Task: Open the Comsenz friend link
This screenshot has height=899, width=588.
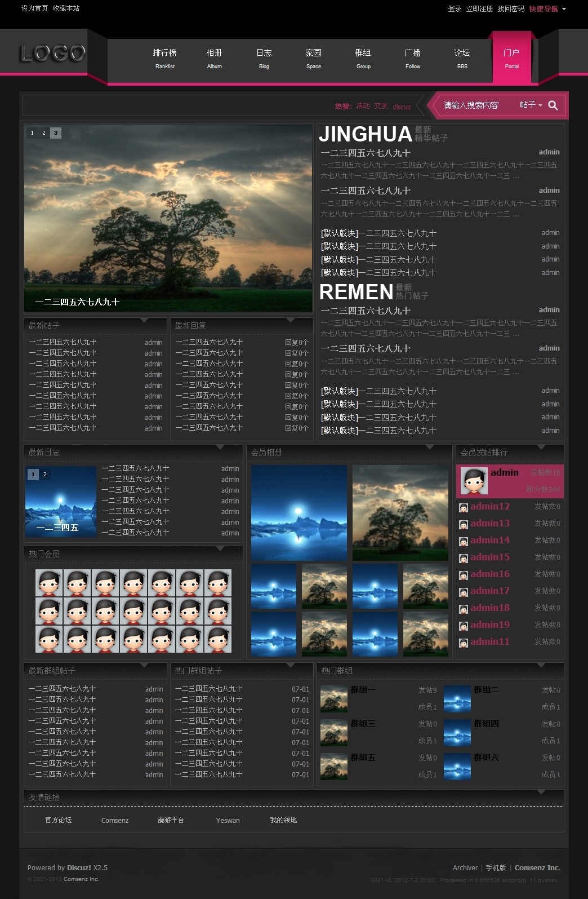Action: tap(115, 821)
